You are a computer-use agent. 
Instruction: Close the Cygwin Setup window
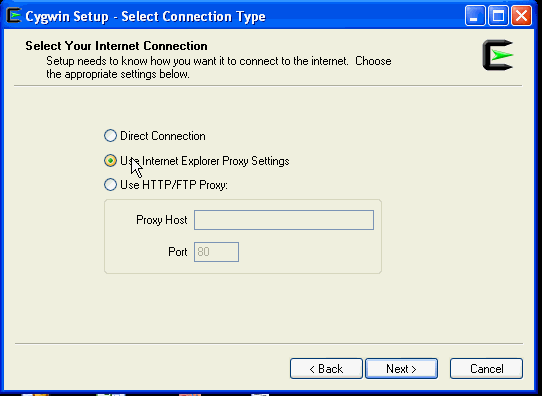coord(521,16)
